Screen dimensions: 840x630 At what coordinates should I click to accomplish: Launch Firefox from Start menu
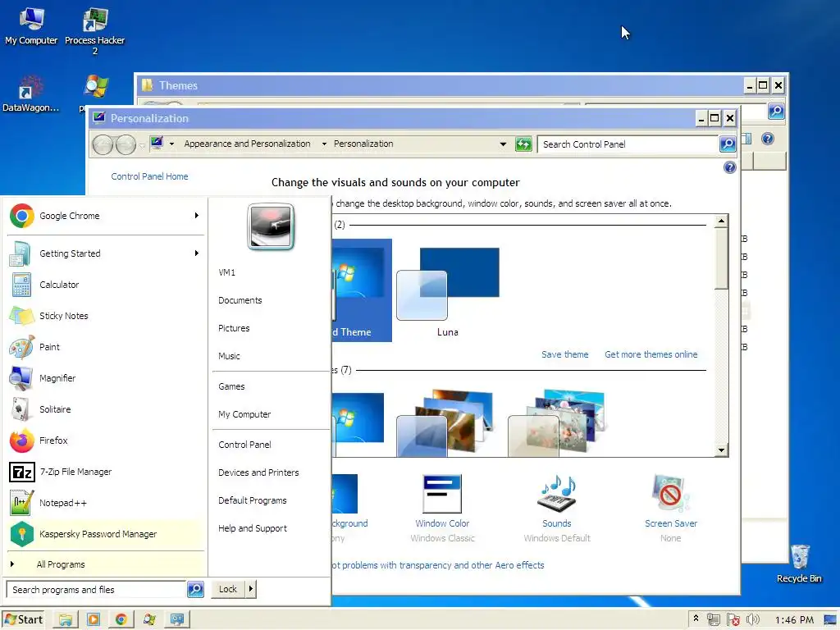click(x=105, y=441)
